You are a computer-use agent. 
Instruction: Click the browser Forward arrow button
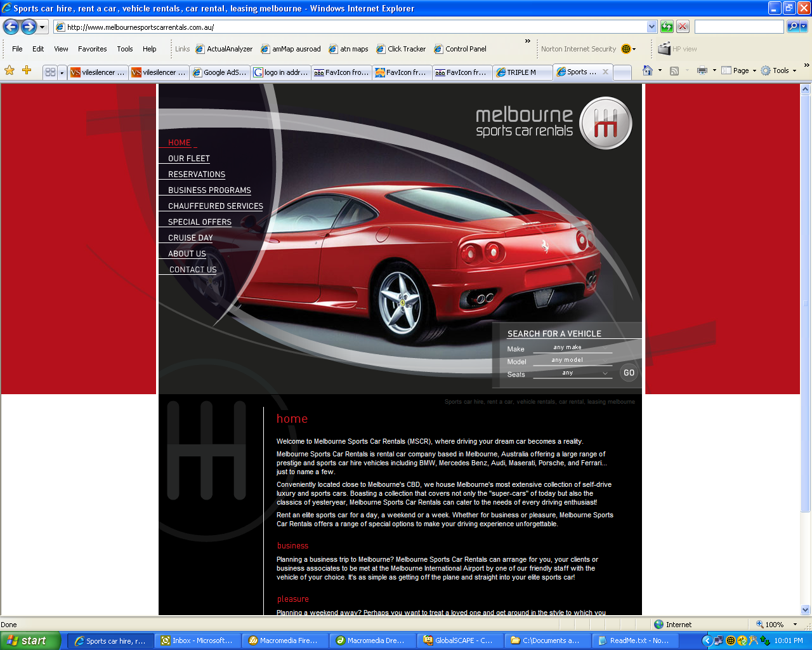coord(29,27)
